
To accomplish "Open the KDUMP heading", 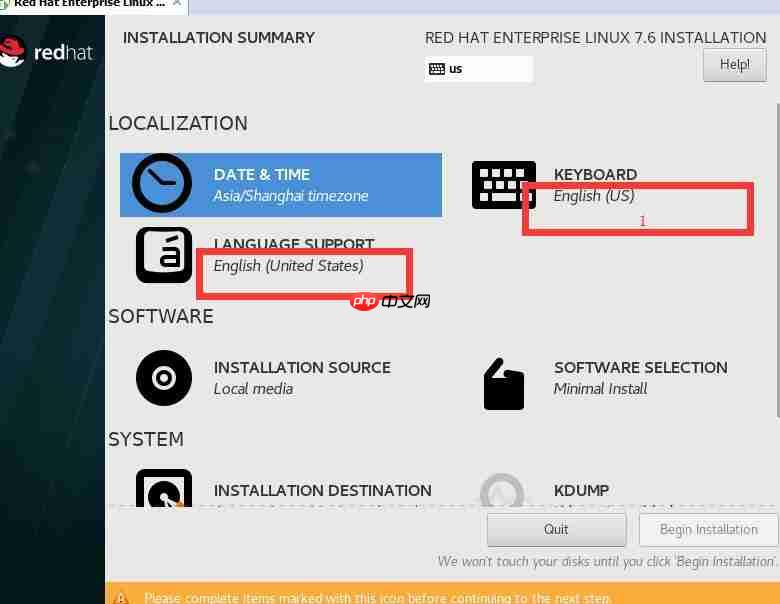I will pyautogui.click(x=581, y=491).
